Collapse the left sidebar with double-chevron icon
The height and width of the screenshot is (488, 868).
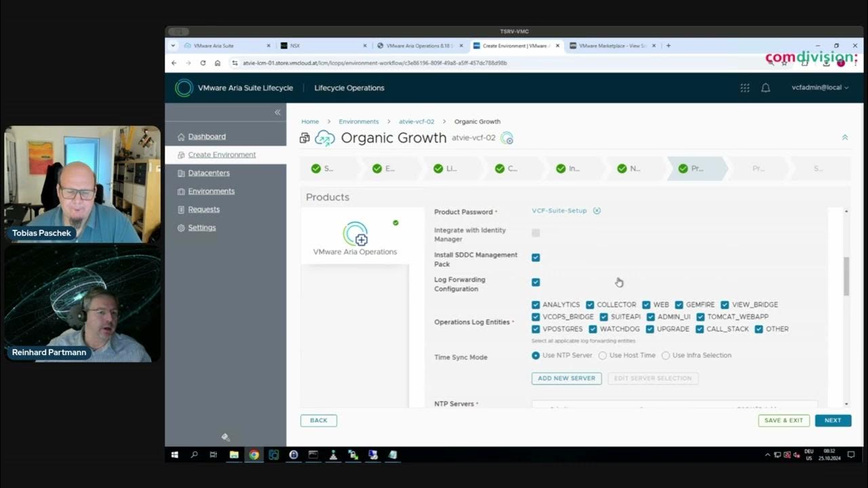pos(277,113)
